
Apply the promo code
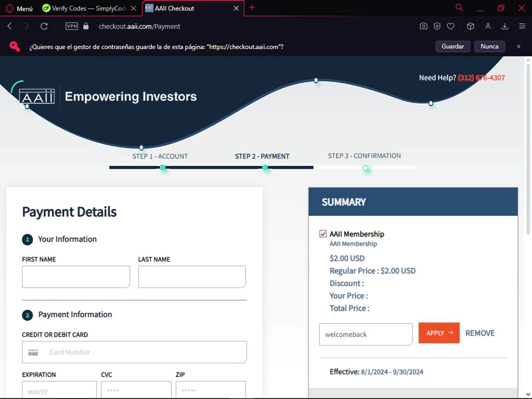coord(439,333)
